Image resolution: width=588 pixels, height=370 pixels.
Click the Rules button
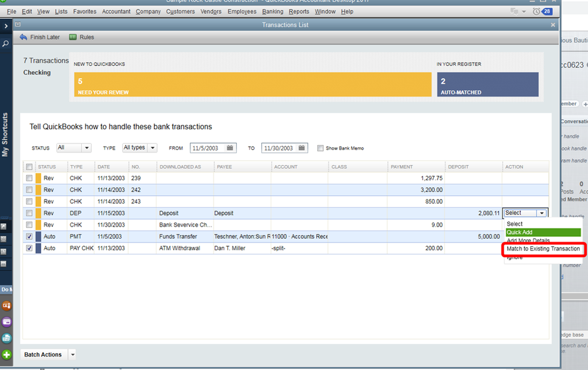pyautogui.click(x=82, y=37)
